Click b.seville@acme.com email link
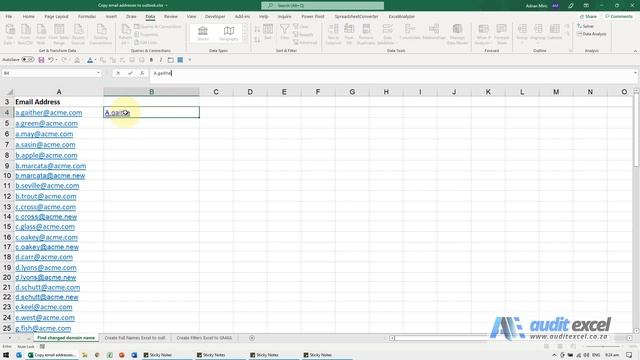The height and width of the screenshot is (360, 640). pyautogui.click(x=47, y=186)
